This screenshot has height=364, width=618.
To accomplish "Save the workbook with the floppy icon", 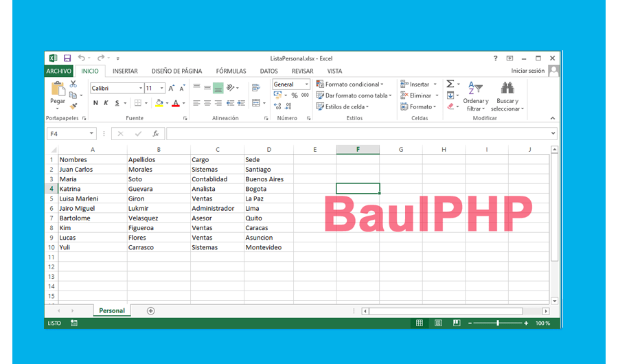I will pyautogui.click(x=67, y=58).
